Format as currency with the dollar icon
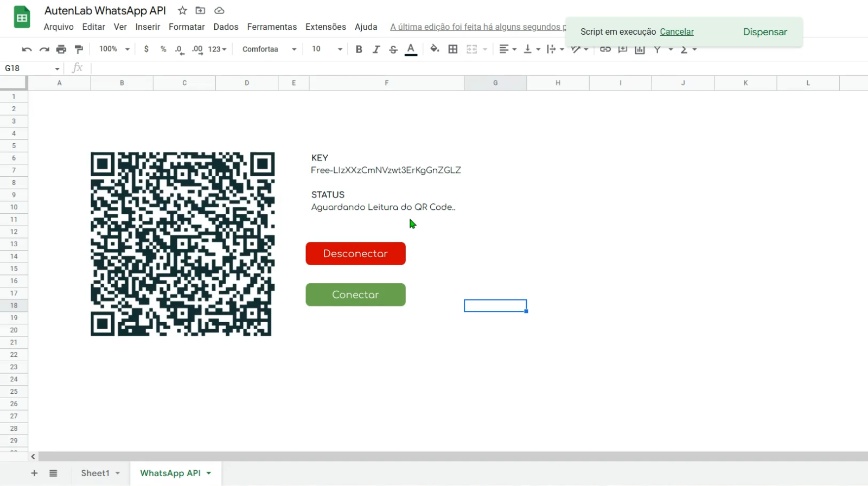Viewport: 868px width, 486px height. click(146, 49)
